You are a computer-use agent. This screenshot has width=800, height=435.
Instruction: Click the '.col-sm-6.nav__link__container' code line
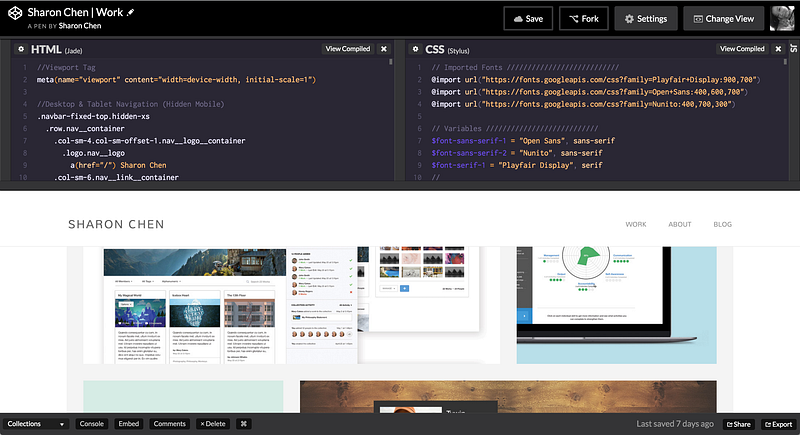[116, 177]
